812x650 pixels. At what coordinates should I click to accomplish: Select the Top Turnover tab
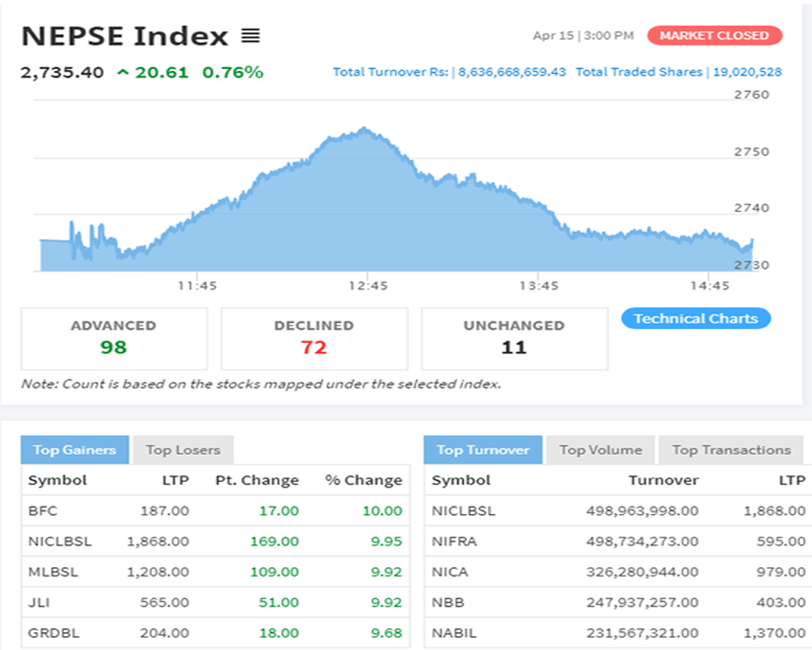pyautogui.click(x=482, y=449)
